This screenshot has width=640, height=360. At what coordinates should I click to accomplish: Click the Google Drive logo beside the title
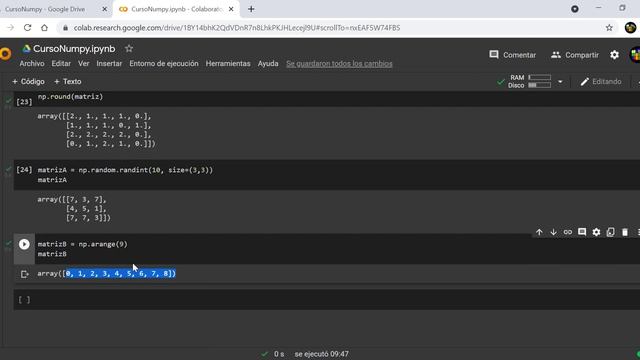click(x=27, y=49)
